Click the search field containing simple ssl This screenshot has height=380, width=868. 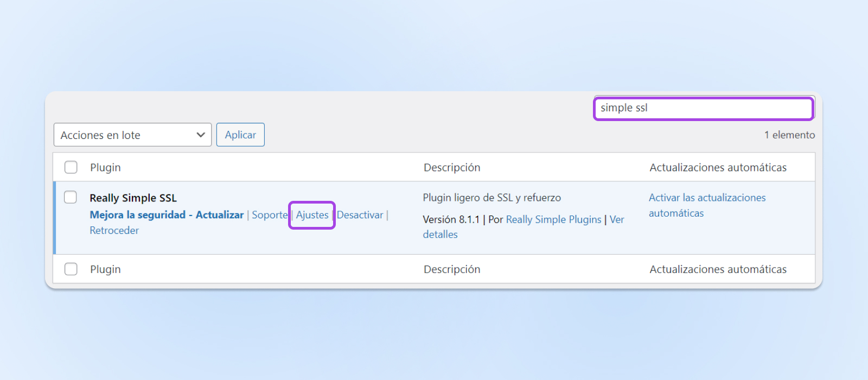click(703, 108)
